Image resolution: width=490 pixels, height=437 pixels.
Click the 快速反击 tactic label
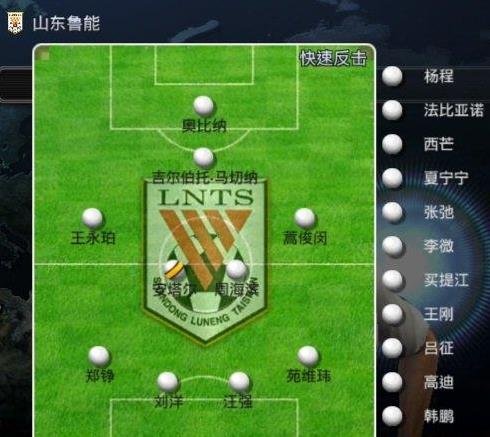coord(333,59)
